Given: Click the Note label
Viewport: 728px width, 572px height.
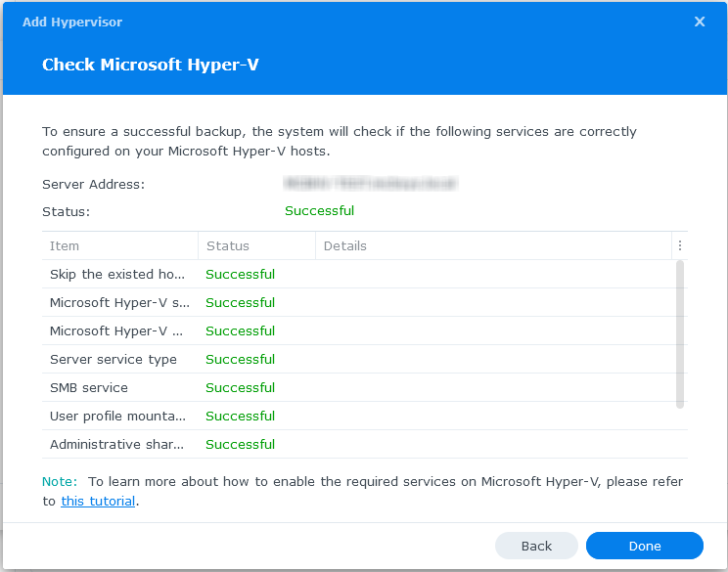Looking at the screenshot, I should [60, 481].
